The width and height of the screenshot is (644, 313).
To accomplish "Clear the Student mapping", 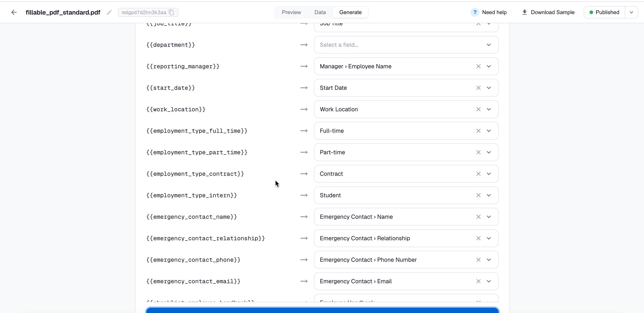I will [478, 195].
